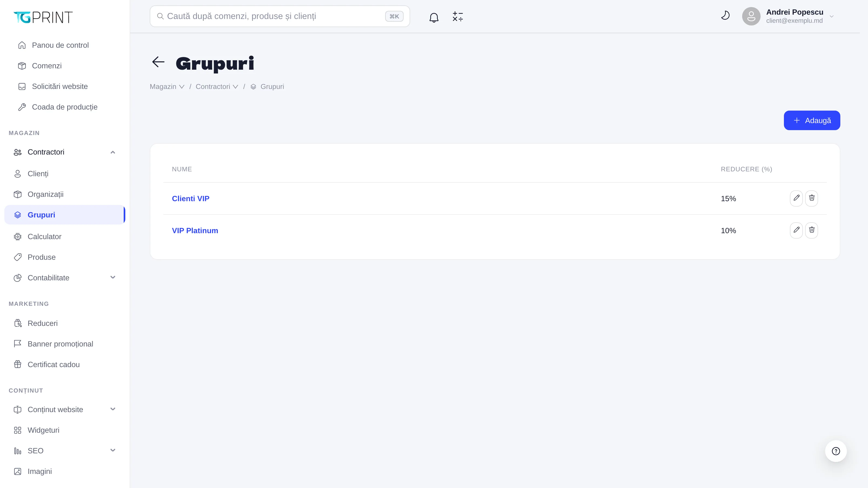
Task: Open the Widgeturi page
Action: tap(65, 430)
